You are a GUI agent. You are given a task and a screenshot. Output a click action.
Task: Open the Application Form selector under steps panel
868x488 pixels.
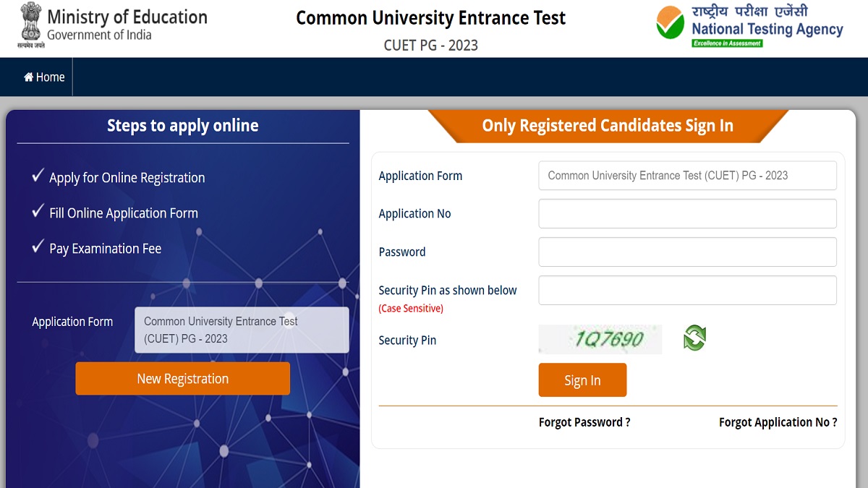(242, 330)
